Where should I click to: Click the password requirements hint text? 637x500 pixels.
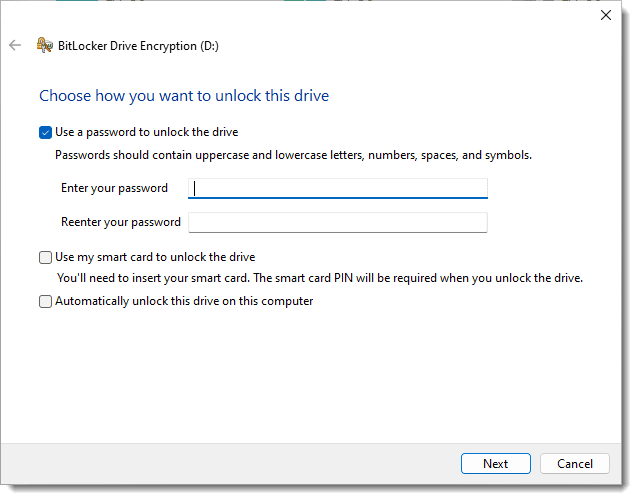(293, 155)
